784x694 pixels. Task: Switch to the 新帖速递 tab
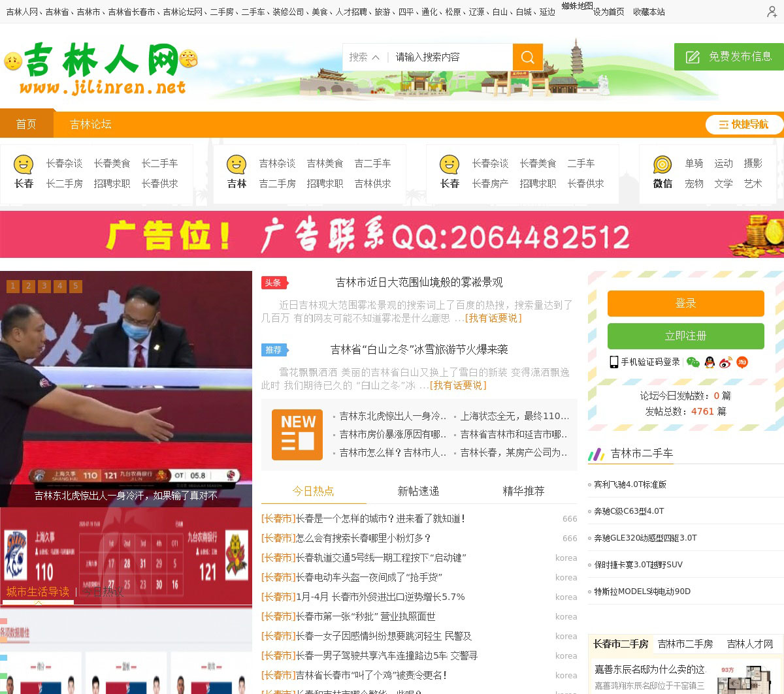pyautogui.click(x=418, y=491)
